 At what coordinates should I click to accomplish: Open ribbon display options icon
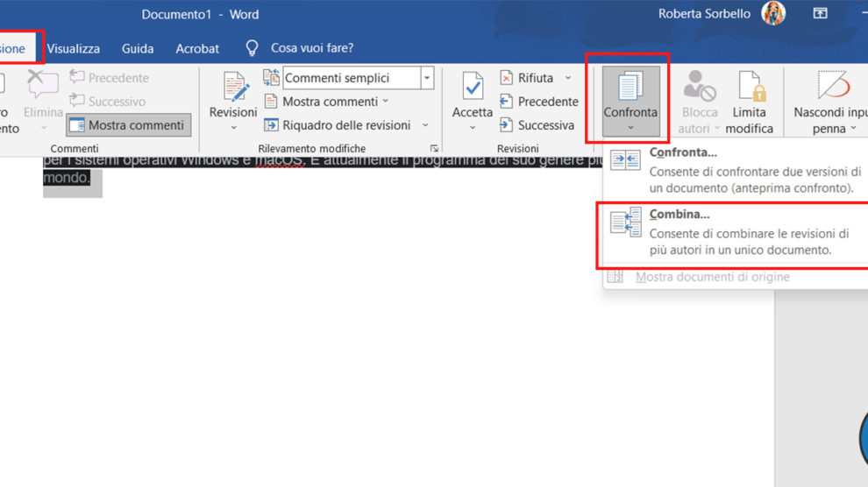pyautogui.click(x=821, y=13)
